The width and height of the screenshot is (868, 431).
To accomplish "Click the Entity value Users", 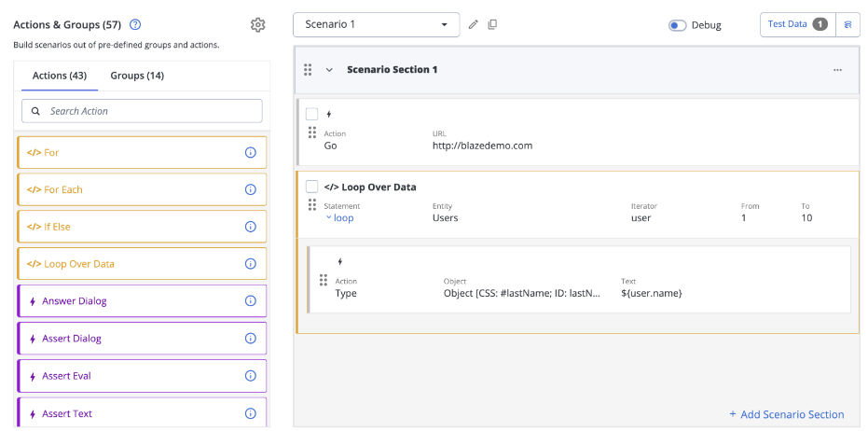I will tap(445, 217).
